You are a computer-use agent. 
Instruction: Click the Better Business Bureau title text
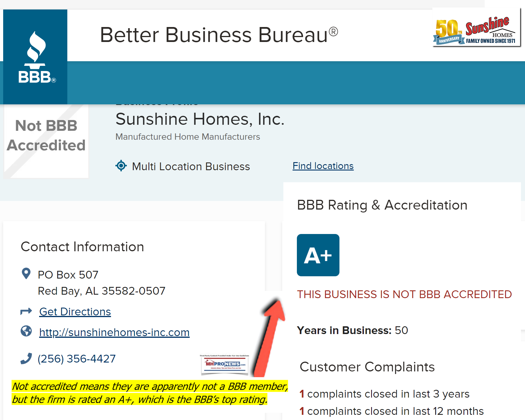[219, 35]
